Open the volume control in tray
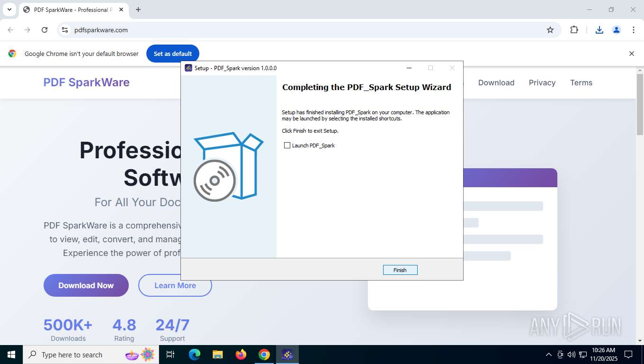The width and height of the screenshot is (644, 364). point(571,355)
